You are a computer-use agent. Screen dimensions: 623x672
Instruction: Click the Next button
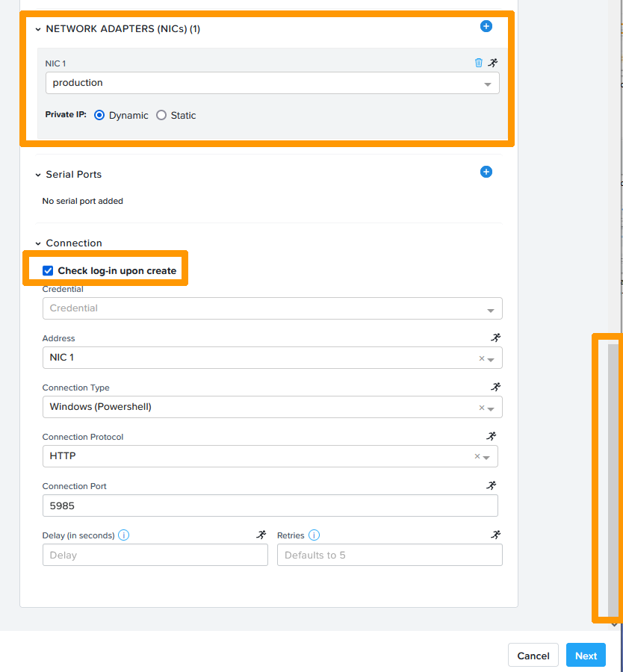tap(586, 656)
